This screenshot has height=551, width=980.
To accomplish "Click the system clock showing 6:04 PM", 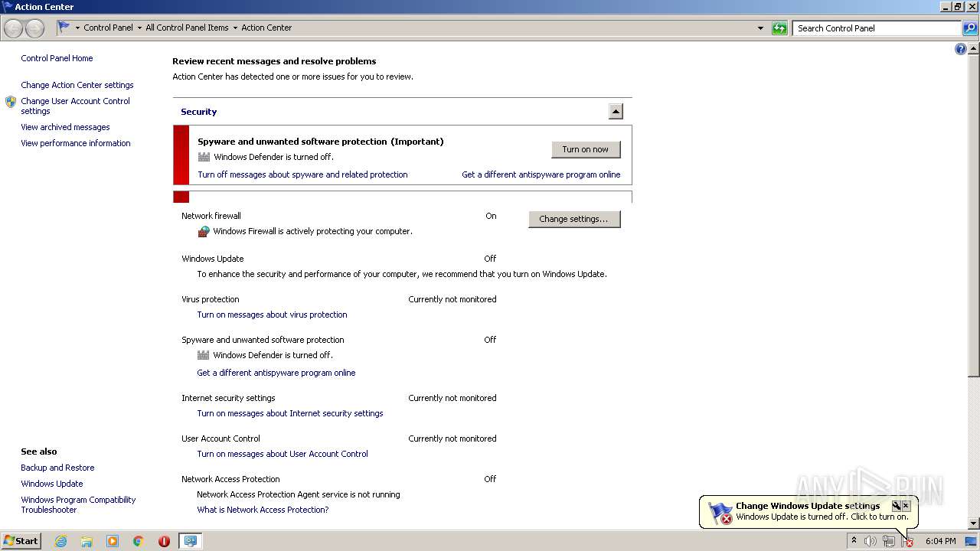I will point(940,541).
